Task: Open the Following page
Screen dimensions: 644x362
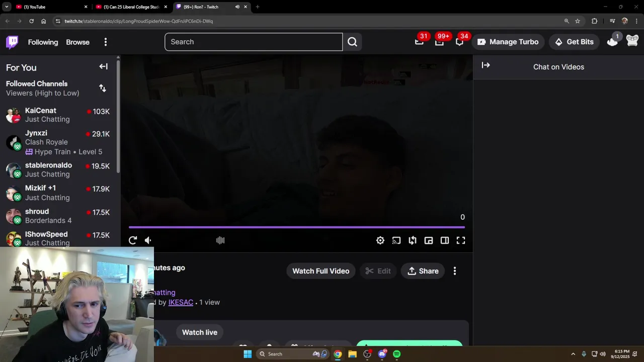Action: (x=43, y=42)
